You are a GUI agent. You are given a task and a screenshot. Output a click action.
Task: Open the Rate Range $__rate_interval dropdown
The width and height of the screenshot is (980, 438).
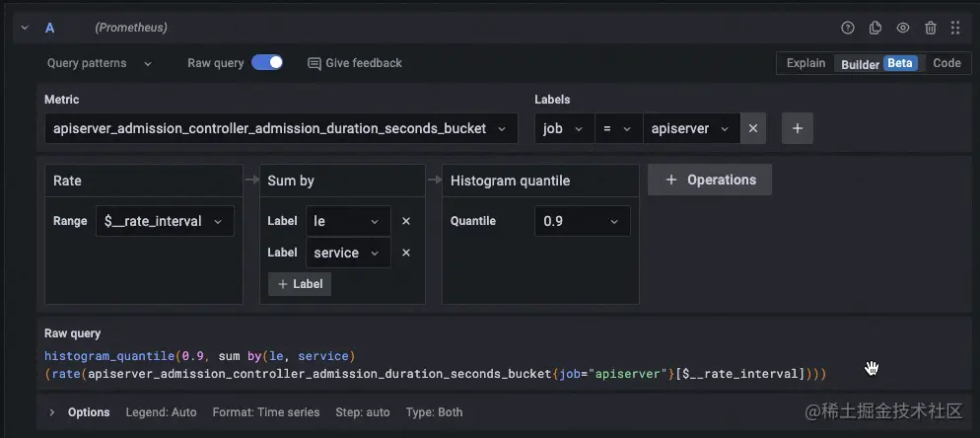tap(165, 221)
